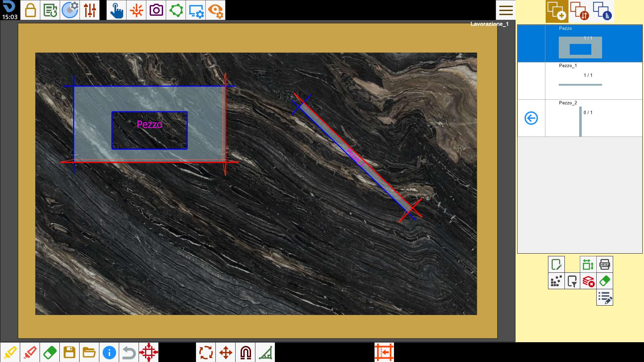Image resolution: width=644 pixels, height=362 pixels.
Task: Click the Pezzo thumbnail in the list
Action: click(580, 47)
